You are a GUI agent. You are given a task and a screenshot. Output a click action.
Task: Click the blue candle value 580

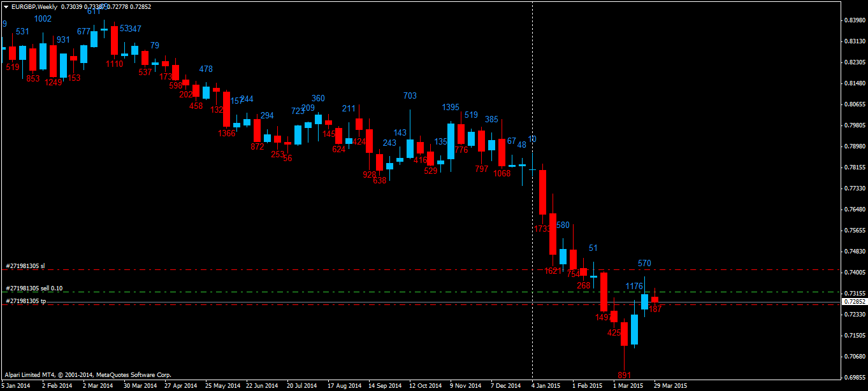(x=563, y=225)
